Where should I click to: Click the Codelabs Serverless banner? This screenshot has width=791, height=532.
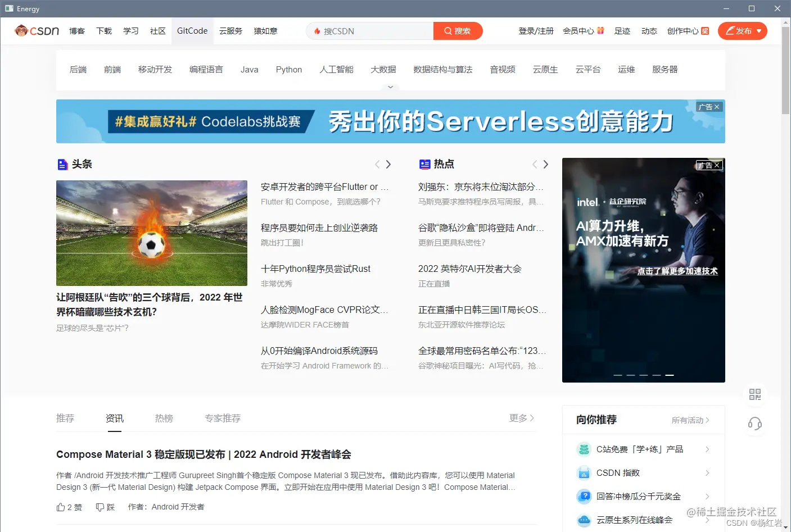click(391, 121)
